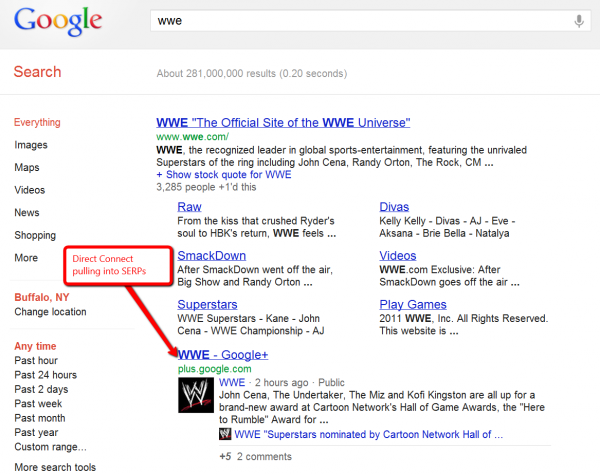Expand More search categories
Image resolution: width=600 pixels, height=474 pixels.
point(26,258)
